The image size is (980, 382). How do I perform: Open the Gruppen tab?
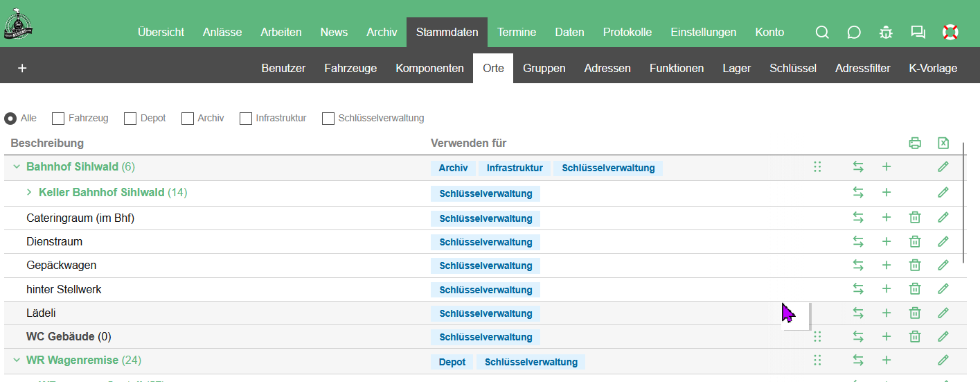[544, 68]
